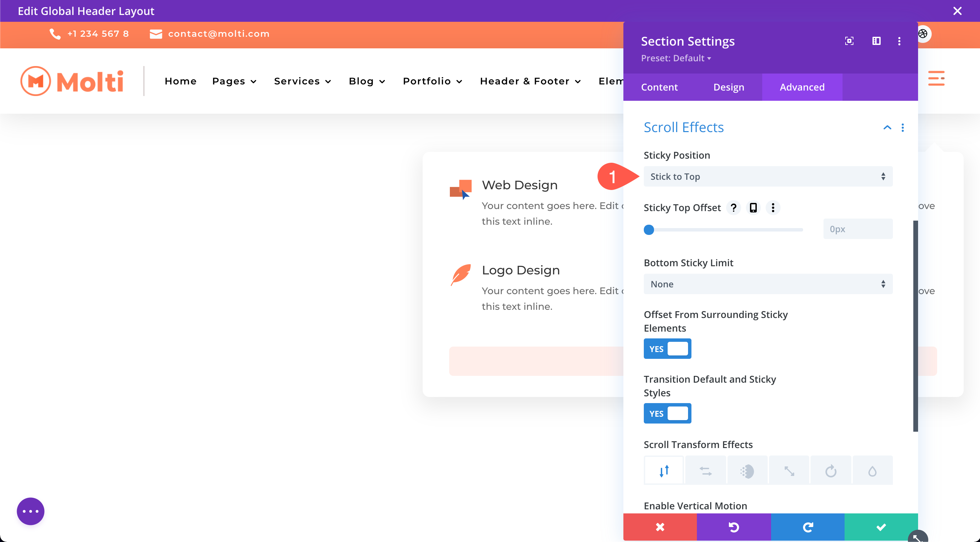980x542 pixels.
Task: Collapse the Scroll Effects section
Action: (x=887, y=128)
